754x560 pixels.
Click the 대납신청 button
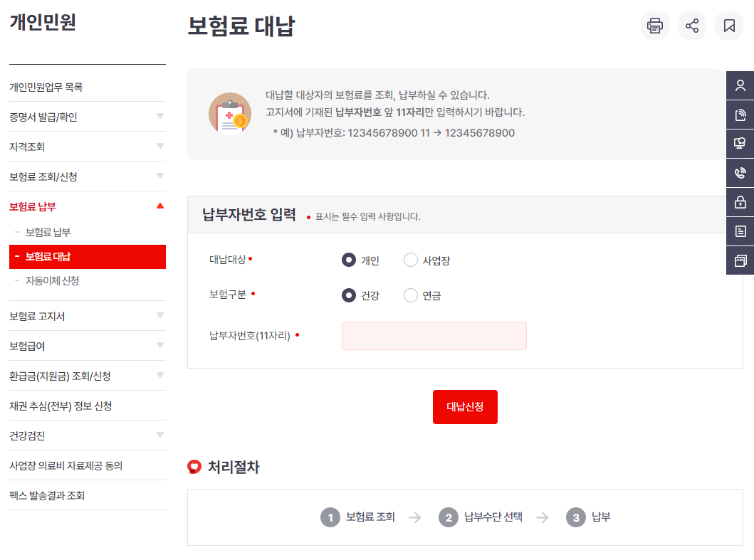click(x=465, y=407)
